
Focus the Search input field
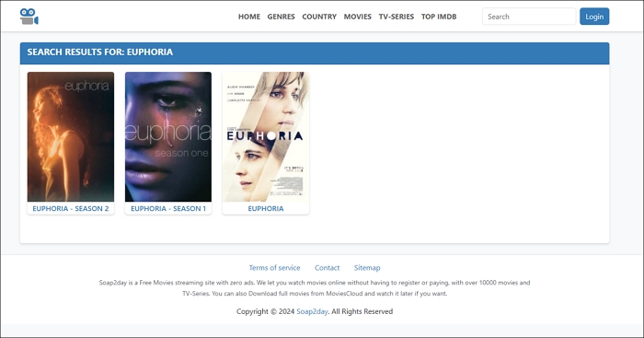[529, 17]
